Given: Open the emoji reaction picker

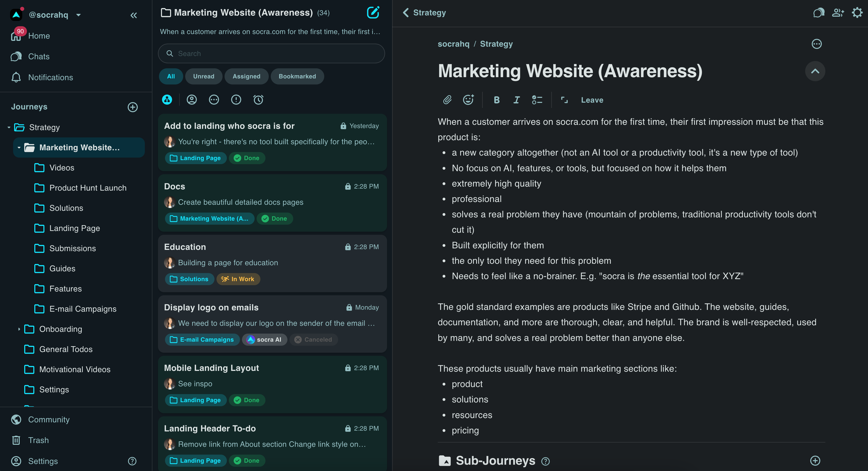Looking at the screenshot, I should click(468, 100).
